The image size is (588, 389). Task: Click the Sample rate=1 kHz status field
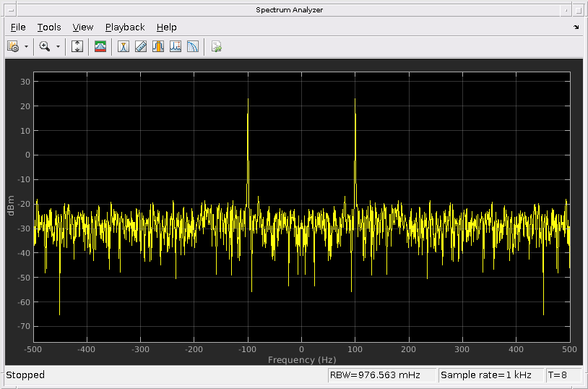[490, 375]
